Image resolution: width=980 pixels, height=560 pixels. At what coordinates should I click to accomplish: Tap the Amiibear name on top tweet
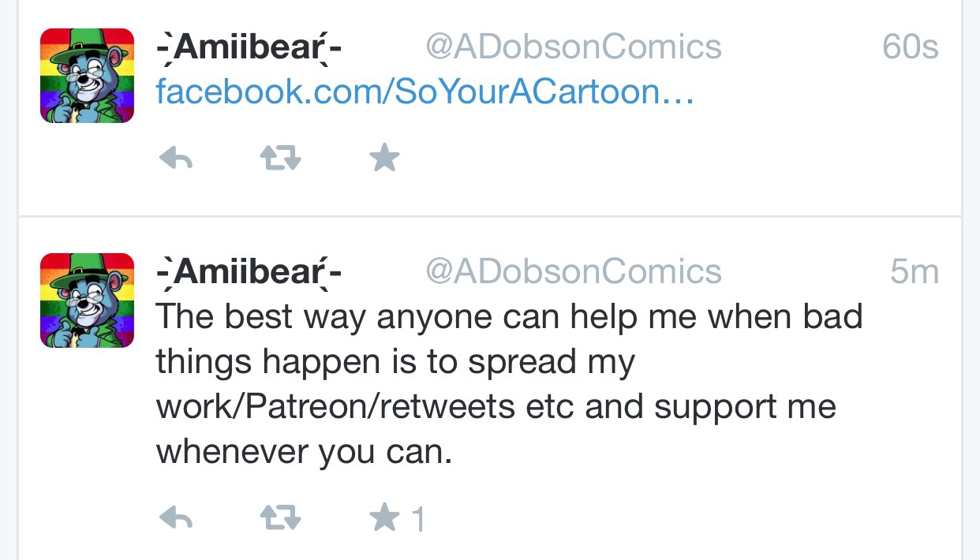pyautogui.click(x=249, y=49)
